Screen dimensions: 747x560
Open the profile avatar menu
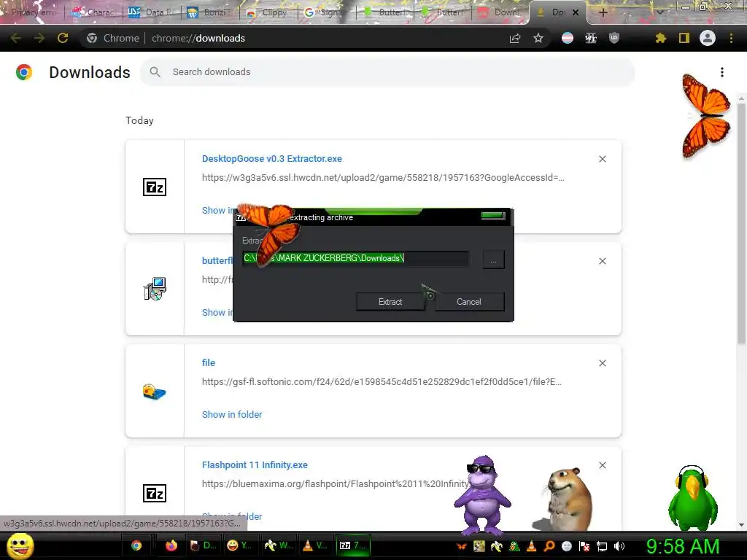pos(708,38)
